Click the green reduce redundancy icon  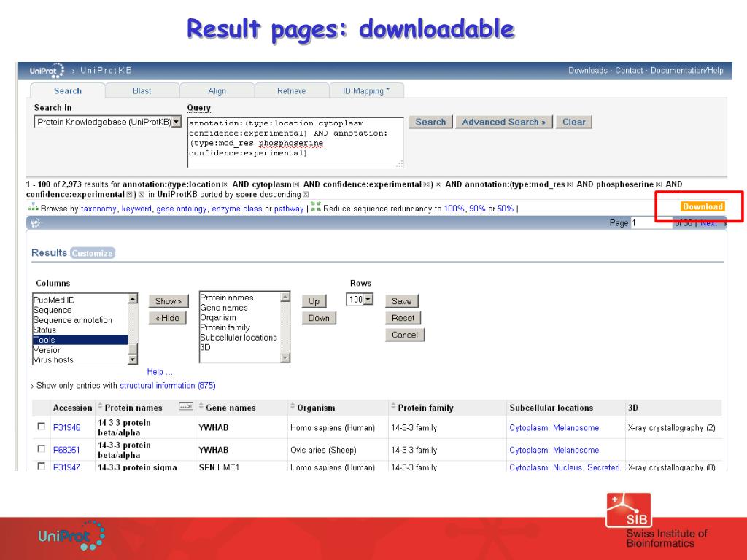point(315,206)
